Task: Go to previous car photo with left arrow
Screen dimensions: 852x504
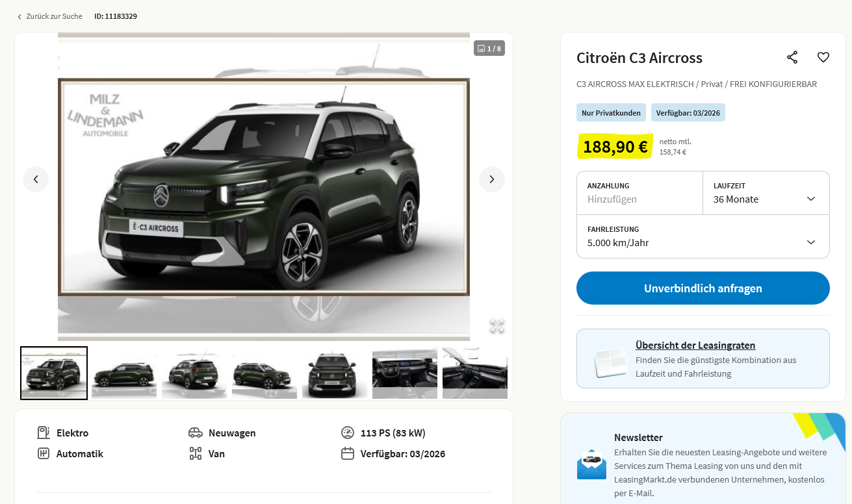Action: [x=36, y=179]
